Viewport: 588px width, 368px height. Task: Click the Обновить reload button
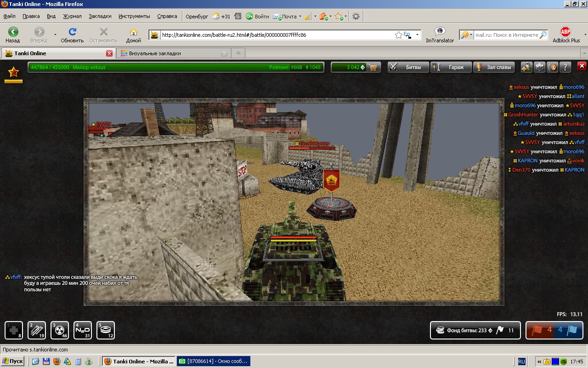[72, 34]
